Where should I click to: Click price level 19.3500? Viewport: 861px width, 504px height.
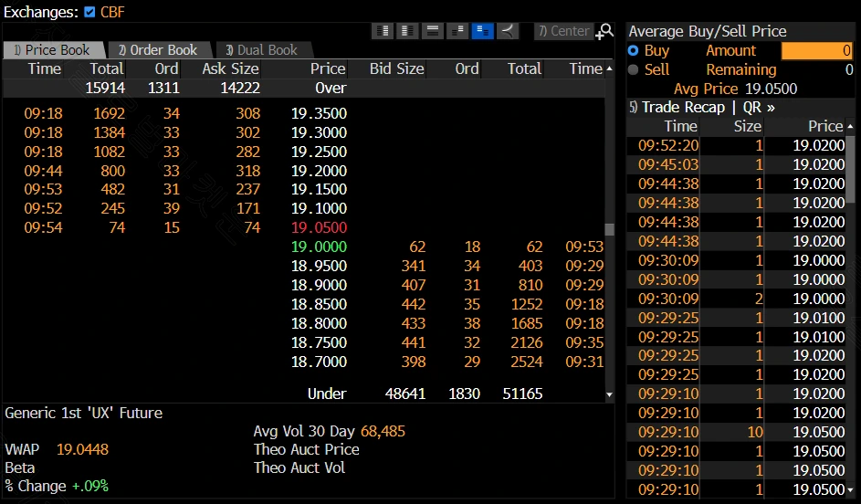(x=319, y=113)
